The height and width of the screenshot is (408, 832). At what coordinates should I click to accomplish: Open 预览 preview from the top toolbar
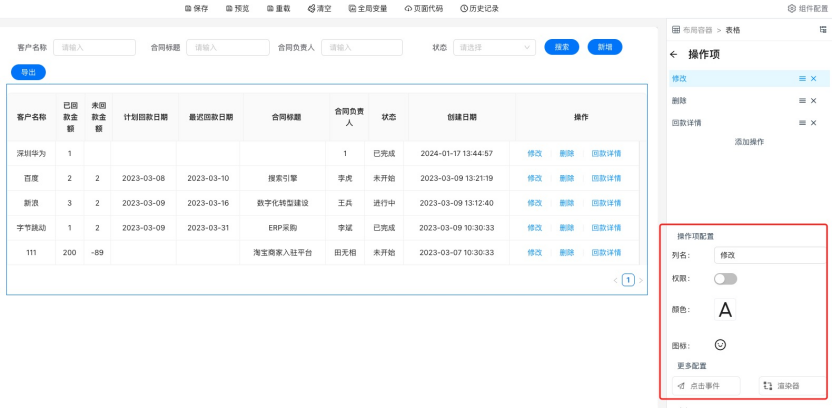(237, 8)
